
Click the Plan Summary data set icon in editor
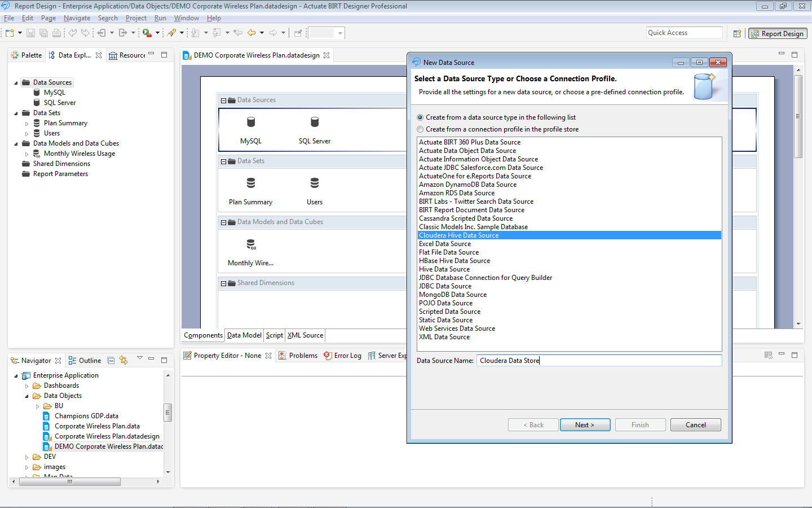point(251,183)
